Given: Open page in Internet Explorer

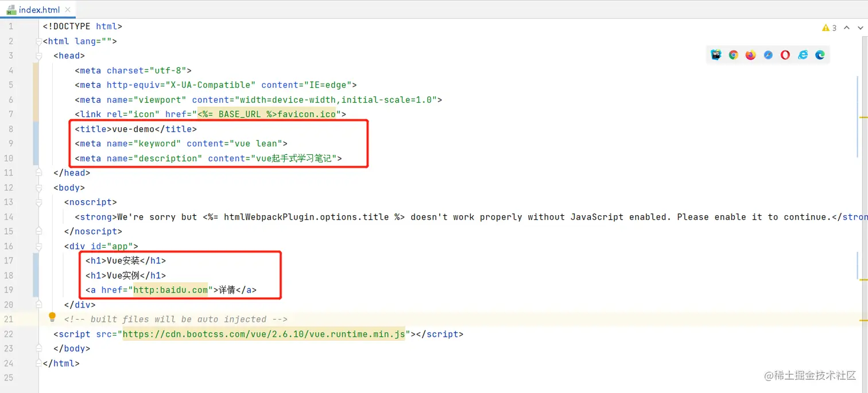Looking at the screenshot, I should [803, 55].
